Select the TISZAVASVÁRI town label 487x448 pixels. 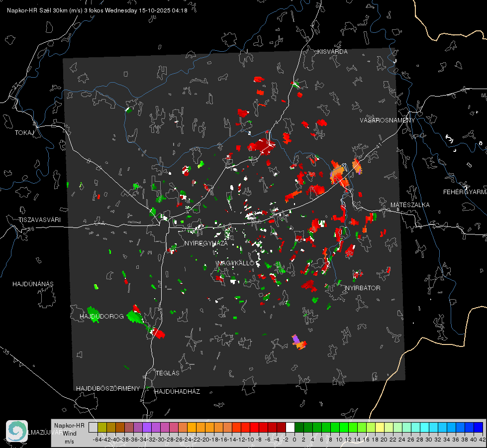[x=39, y=220]
